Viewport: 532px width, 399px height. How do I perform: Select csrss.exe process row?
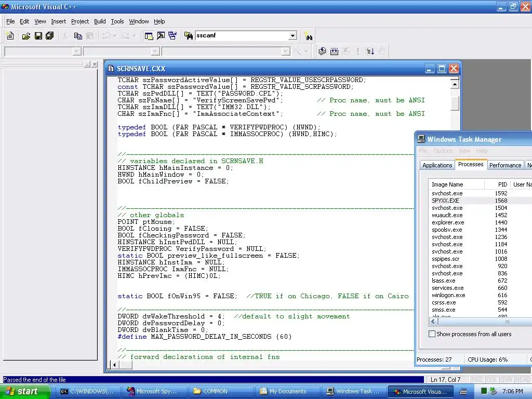click(x=480, y=303)
